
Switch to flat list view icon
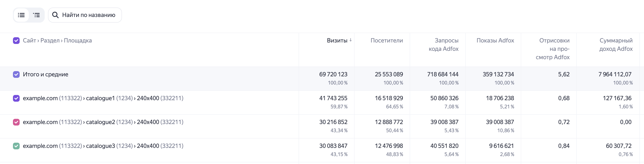click(x=21, y=15)
